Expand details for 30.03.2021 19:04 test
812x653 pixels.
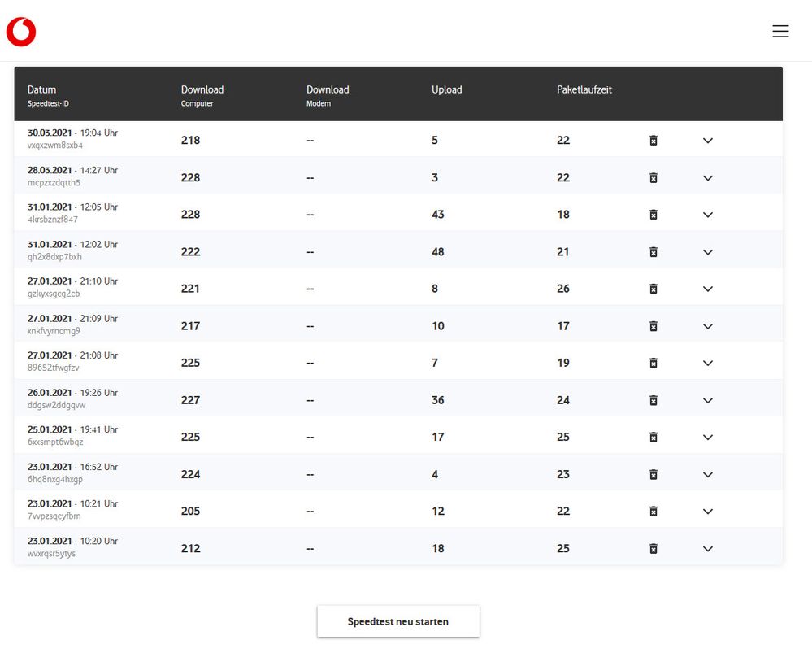[708, 141]
